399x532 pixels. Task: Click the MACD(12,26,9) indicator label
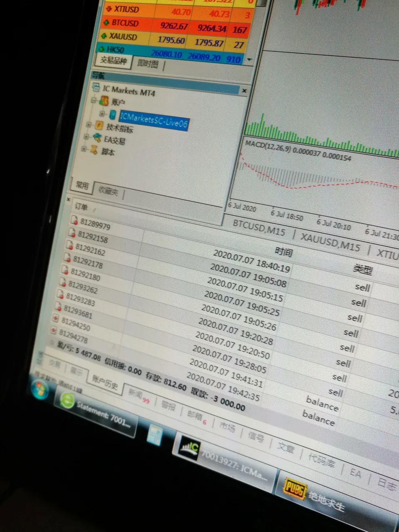coord(298,150)
